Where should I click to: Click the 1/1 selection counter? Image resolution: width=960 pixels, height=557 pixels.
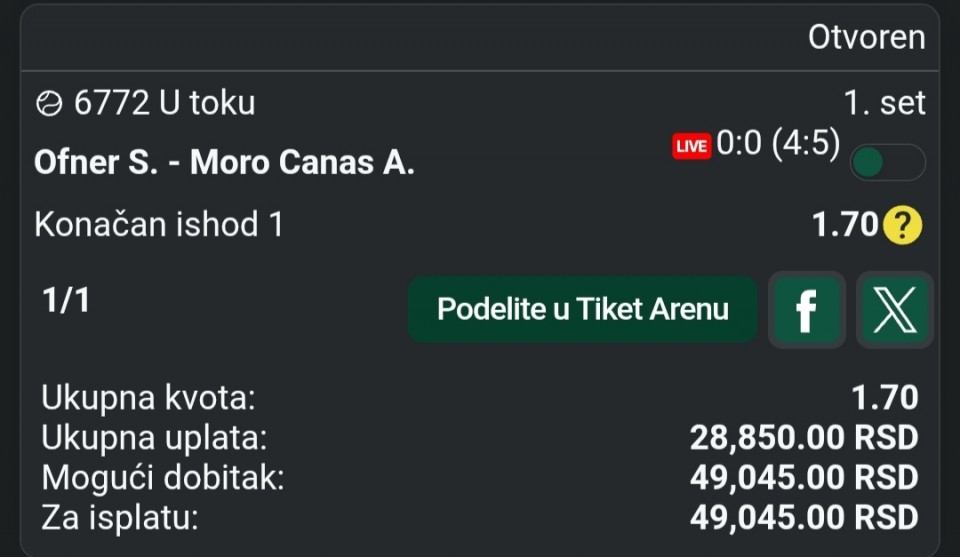pos(66,301)
